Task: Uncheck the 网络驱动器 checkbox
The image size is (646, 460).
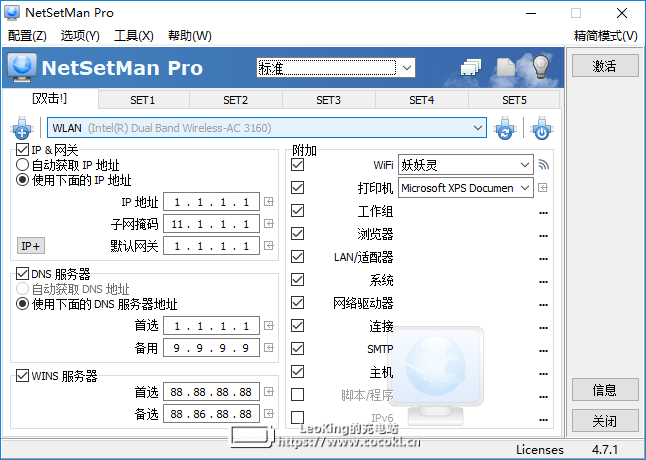Action: [297, 303]
